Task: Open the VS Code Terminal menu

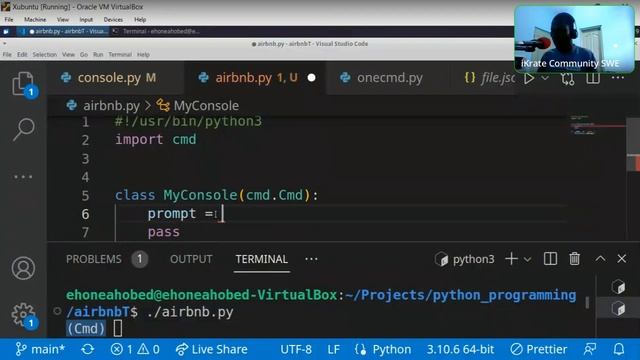Action: pos(120,54)
